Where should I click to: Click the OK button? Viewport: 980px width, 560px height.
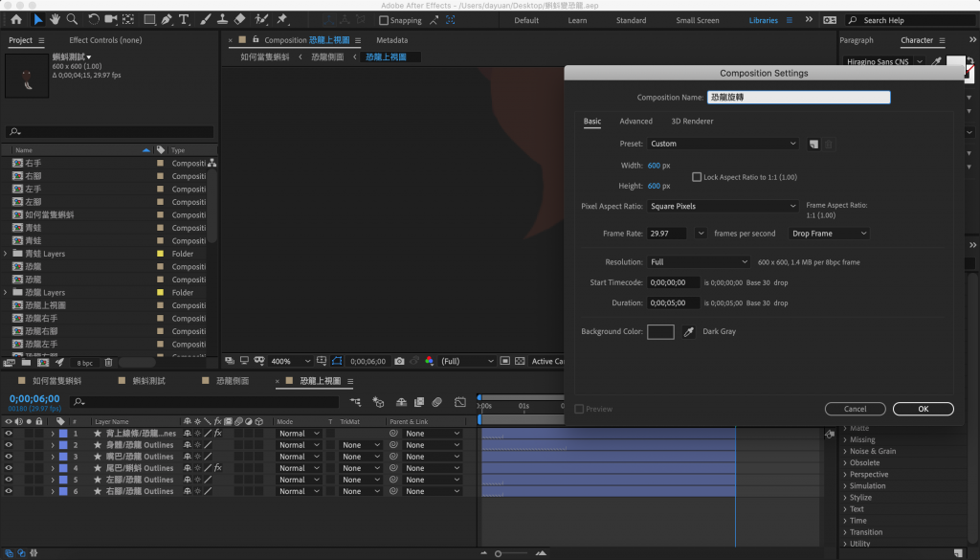(924, 409)
